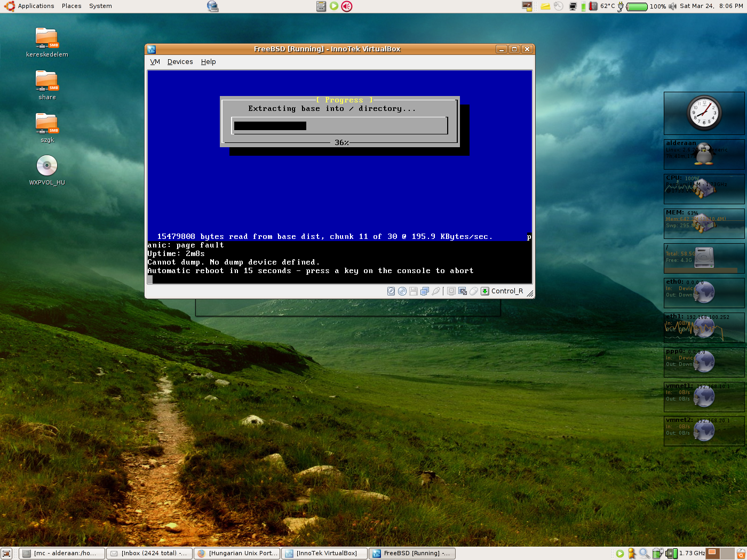Click the yellow sticky notes panel icon
This screenshot has width=747, height=560.
(545, 6)
